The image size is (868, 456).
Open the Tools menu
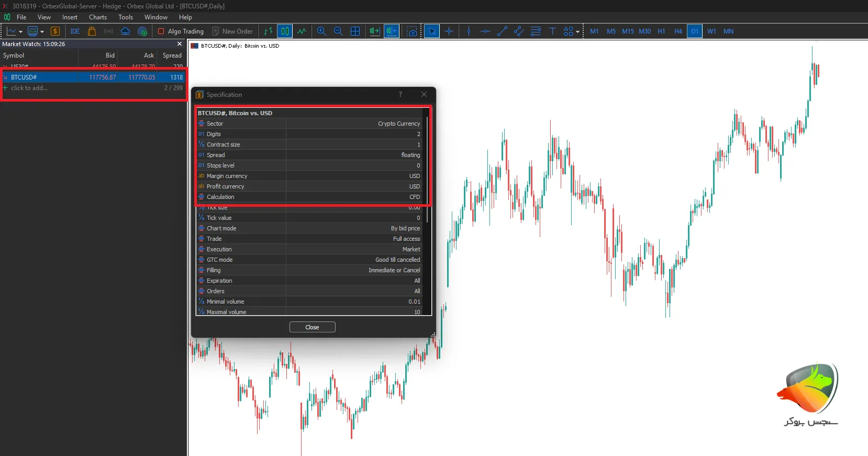[x=126, y=17]
